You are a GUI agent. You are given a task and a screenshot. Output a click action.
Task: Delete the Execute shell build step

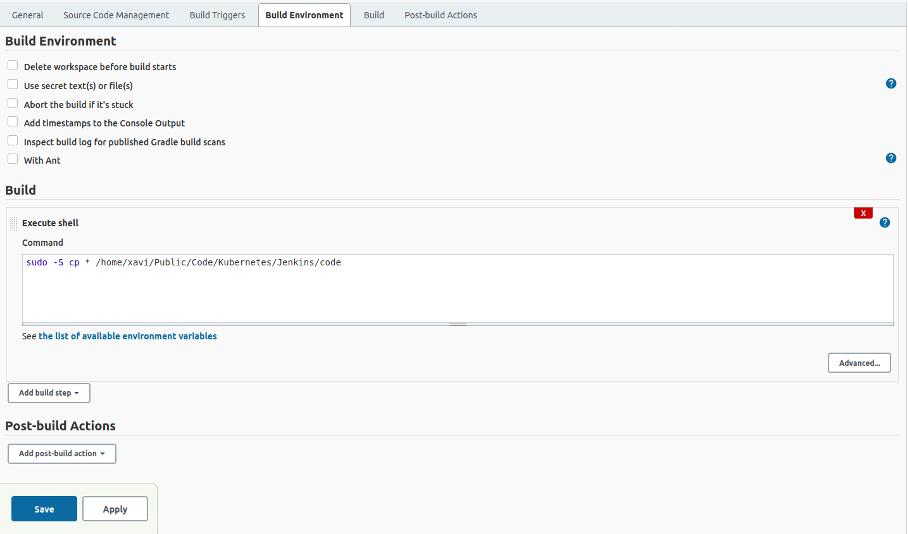(863, 213)
